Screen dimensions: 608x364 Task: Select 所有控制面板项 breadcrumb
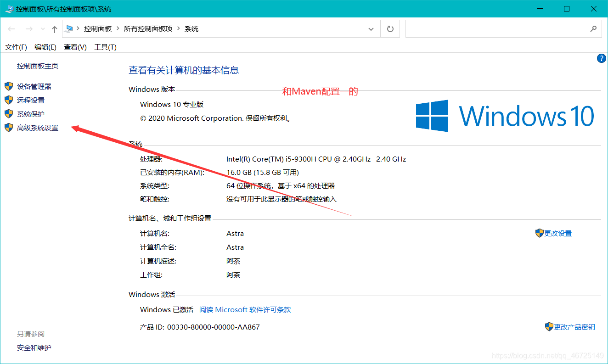148,28
